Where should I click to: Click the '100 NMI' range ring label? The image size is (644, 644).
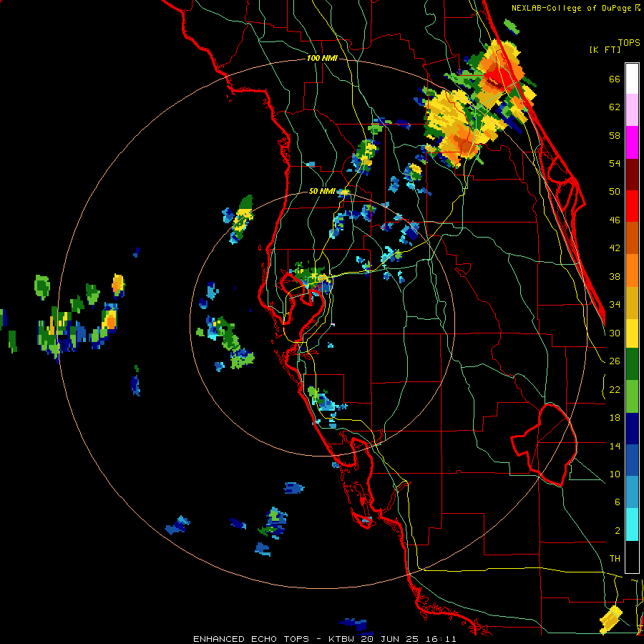(x=322, y=59)
